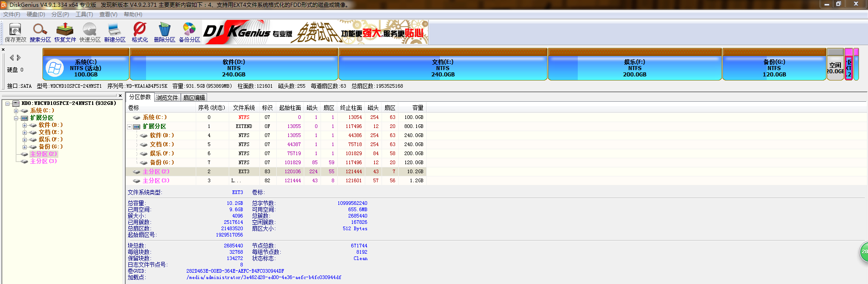Go to previous disk with left arrow
The width and height of the screenshot is (868, 284).
point(12,57)
